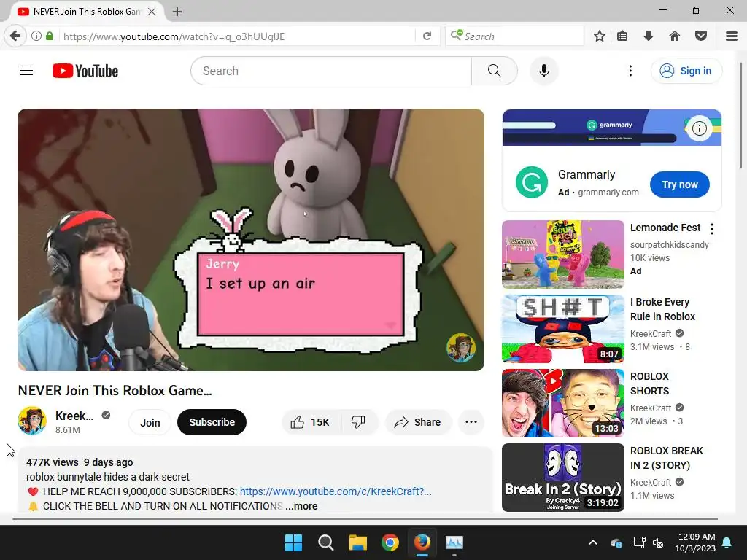Viewport: 747px width, 560px height.
Task: Share this video
Action: [x=418, y=422]
